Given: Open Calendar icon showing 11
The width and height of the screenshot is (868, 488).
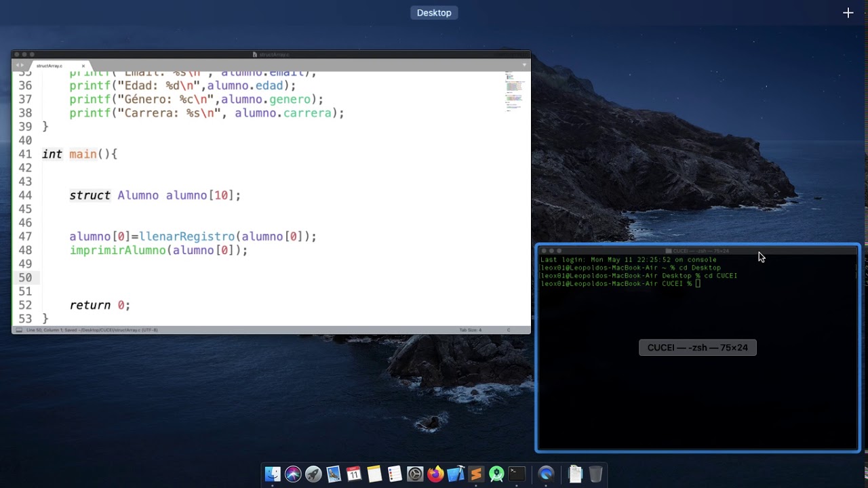Looking at the screenshot, I should click(x=354, y=474).
